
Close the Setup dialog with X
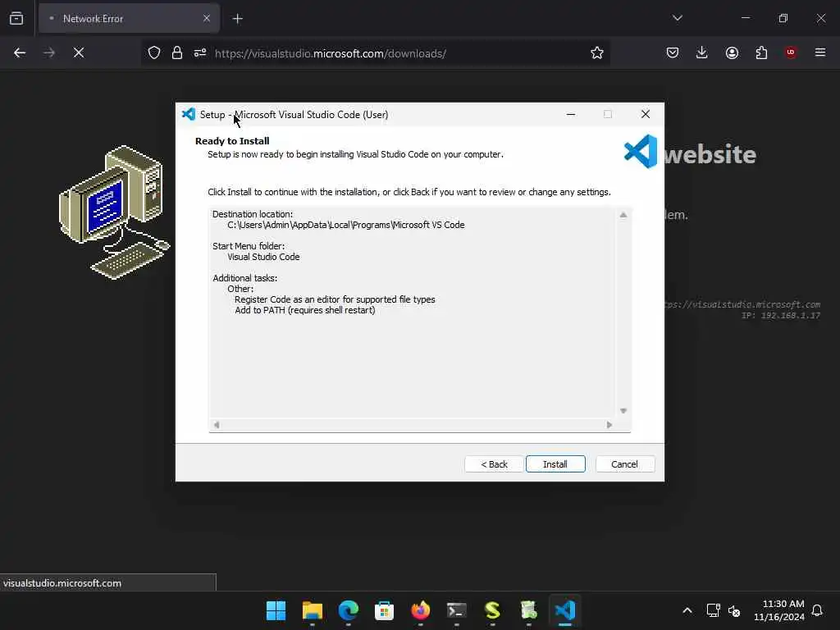[645, 114]
